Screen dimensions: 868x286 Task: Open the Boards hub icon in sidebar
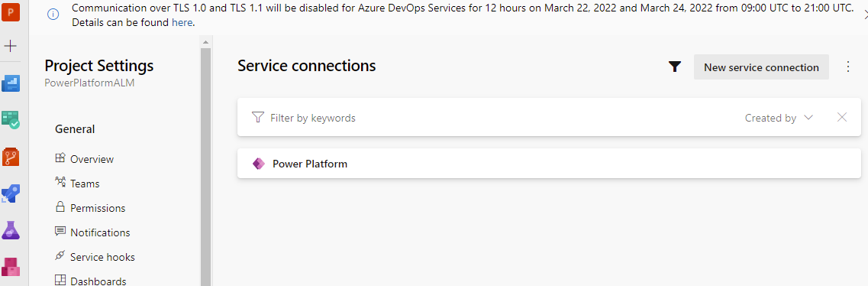[11, 120]
